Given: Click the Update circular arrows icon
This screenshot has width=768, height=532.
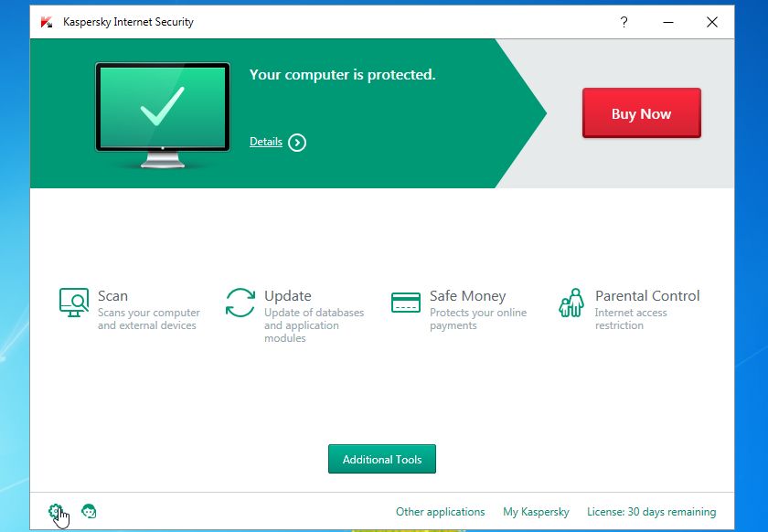Looking at the screenshot, I should coord(240,303).
